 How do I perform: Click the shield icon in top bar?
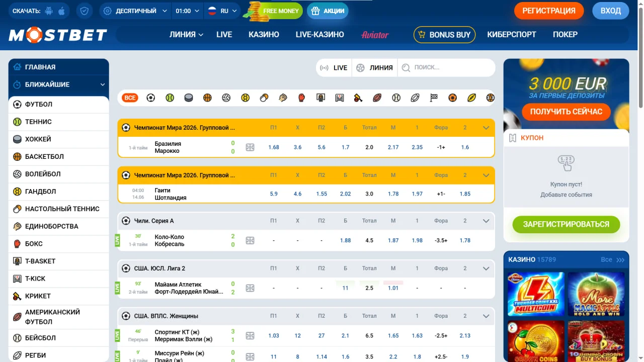[85, 11]
